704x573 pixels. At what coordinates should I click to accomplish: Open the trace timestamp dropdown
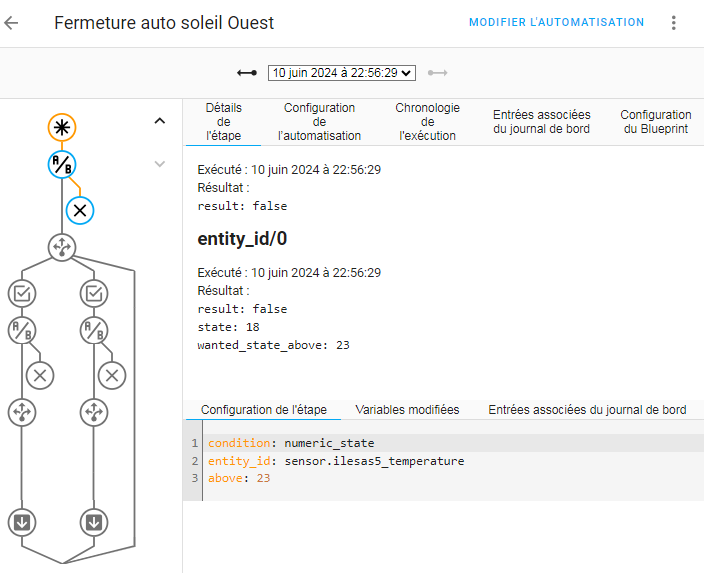click(x=341, y=73)
